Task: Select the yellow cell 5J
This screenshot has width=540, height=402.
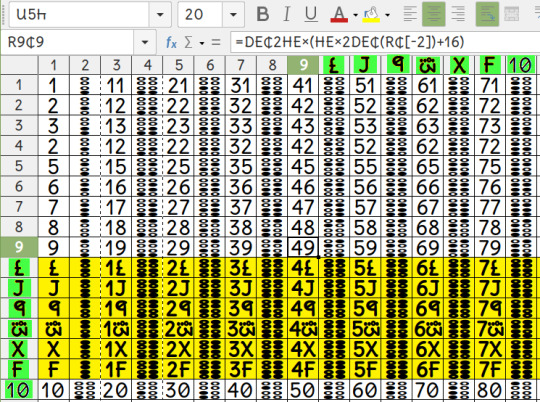Action: coord(365,288)
